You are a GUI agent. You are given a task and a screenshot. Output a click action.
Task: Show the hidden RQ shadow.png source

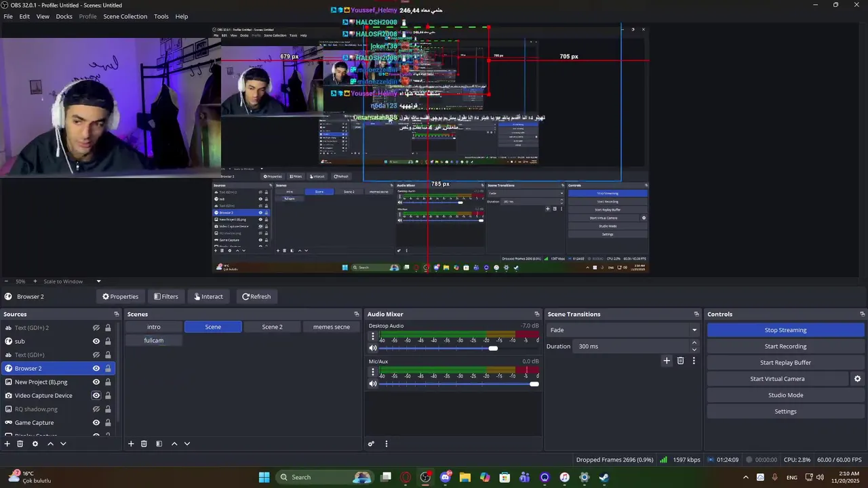point(96,409)
